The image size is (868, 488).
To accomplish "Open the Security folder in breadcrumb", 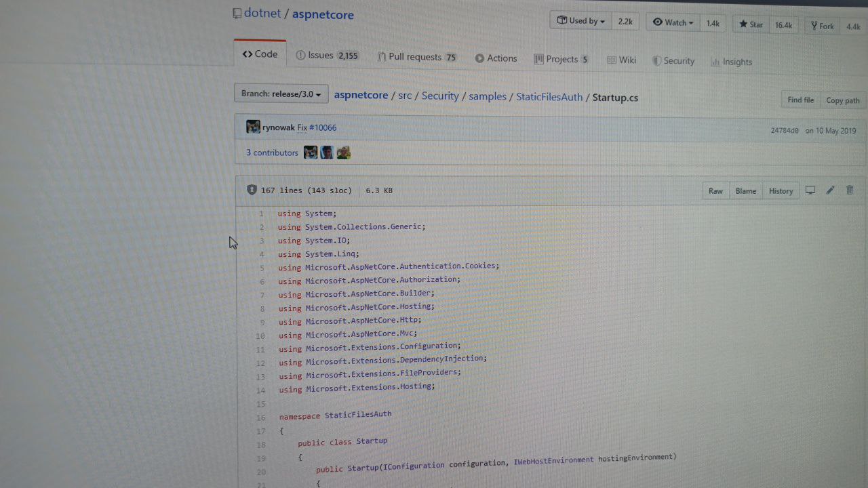I will (x=440, y=96).
